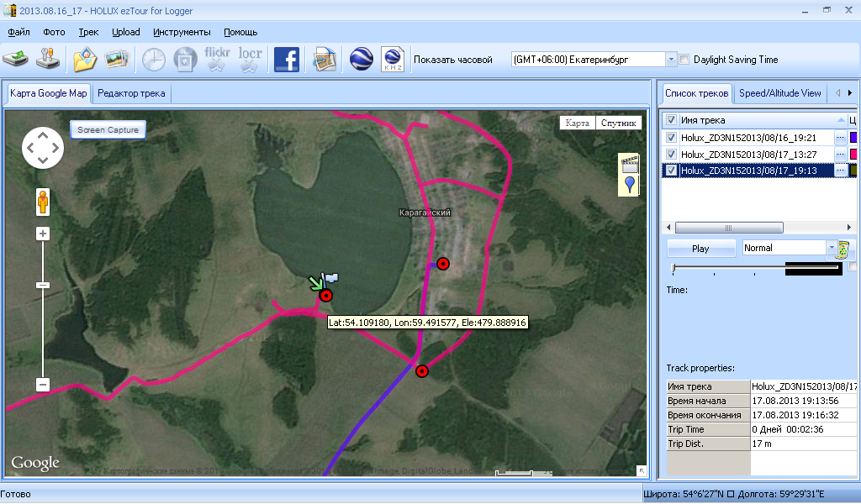Uncheck track Holux_ZD3N152013/08/17_13:27
This screenshot has width=861, height=504.
click(x=671, y=154)
